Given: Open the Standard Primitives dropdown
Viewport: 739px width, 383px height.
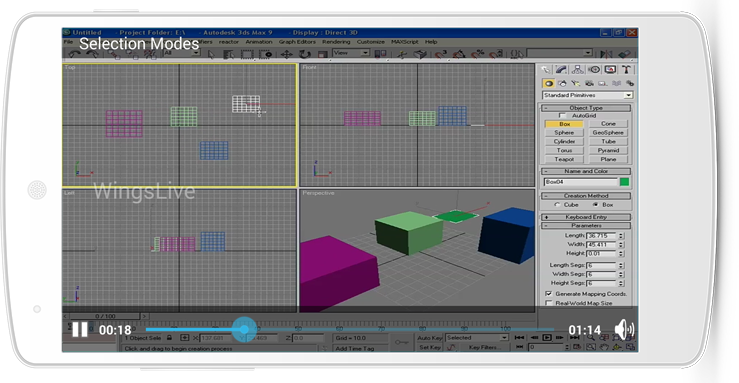Looking at the screenshot, I should pos(587,95).
